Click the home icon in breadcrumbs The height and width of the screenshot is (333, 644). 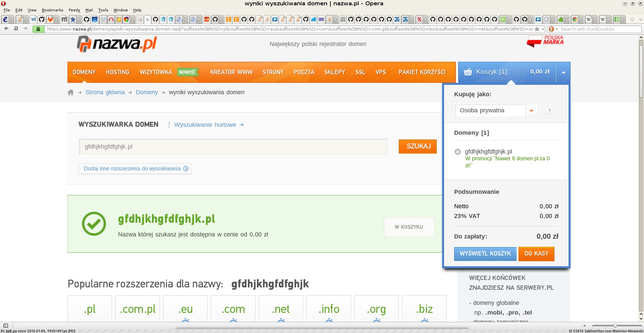tap(70, 92)
